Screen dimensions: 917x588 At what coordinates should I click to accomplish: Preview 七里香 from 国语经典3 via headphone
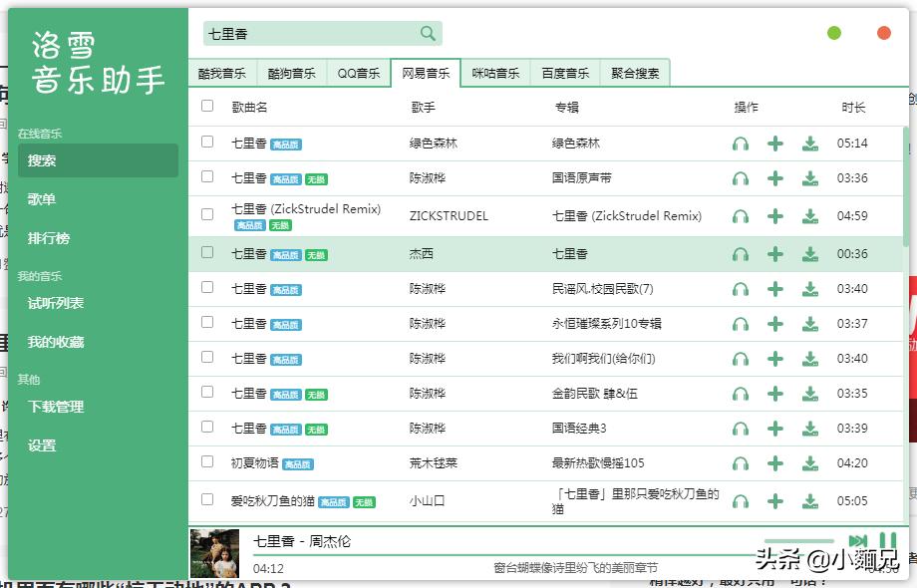[739, 429]
